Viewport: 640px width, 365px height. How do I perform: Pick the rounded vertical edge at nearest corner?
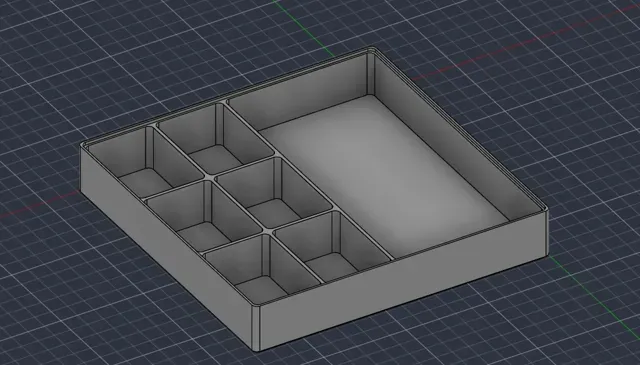(256, 329)
